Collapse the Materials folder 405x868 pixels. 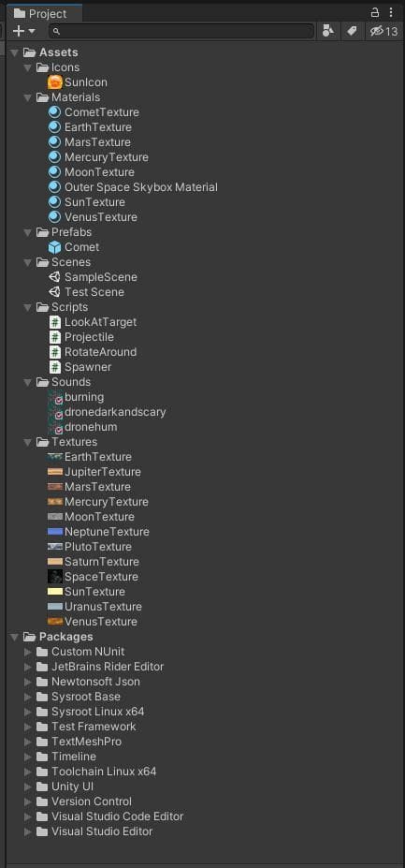[x=28, y=97]
